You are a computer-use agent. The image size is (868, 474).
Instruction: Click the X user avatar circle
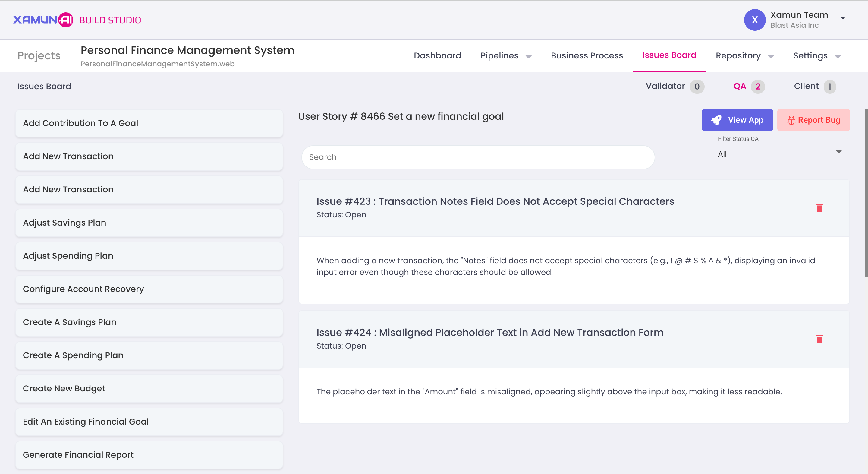(754, 20)
